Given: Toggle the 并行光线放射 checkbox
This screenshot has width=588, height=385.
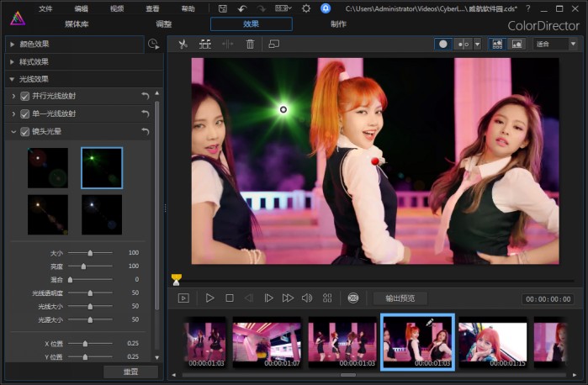Looking at the screenshot, I should 24,97.
